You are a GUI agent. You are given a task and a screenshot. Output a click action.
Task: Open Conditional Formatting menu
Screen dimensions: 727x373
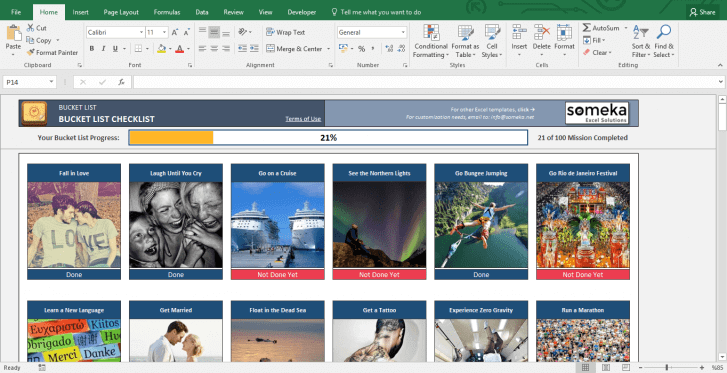point(431,41)
